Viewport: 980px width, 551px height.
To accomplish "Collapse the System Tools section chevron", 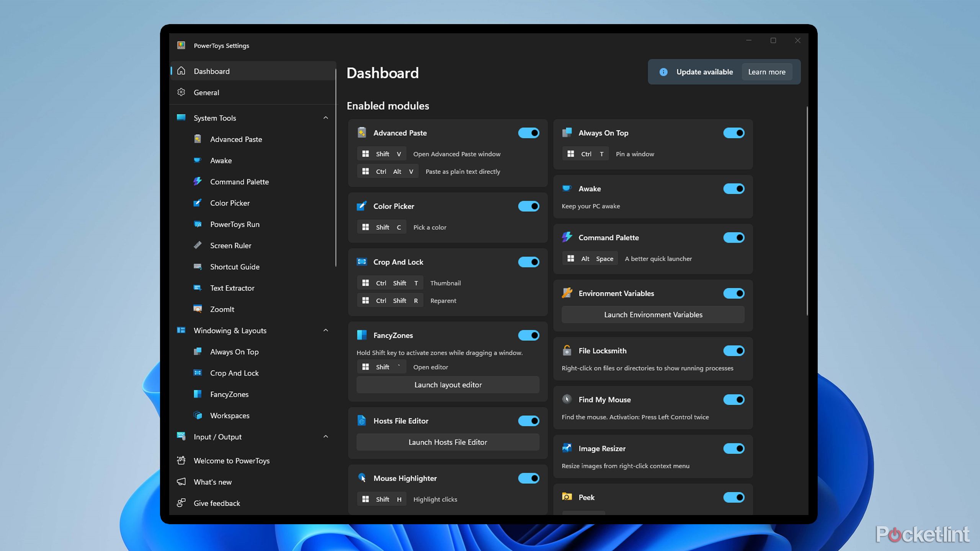I will [x=326, y=118].
